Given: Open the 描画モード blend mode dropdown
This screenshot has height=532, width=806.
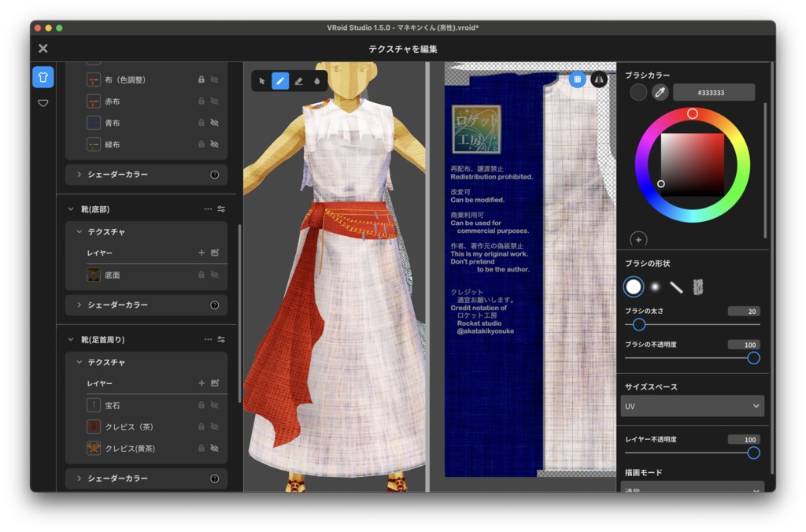Looking at the screenshot, I should (692, 488).
